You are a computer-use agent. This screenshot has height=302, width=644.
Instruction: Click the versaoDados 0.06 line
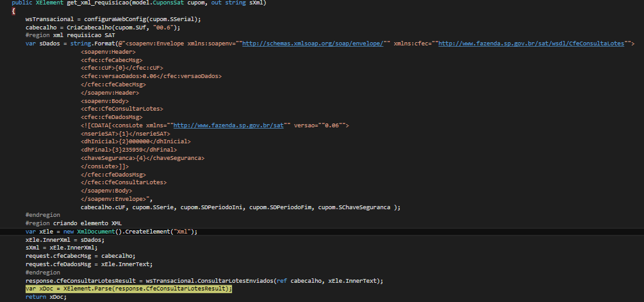tap(151, 76)
